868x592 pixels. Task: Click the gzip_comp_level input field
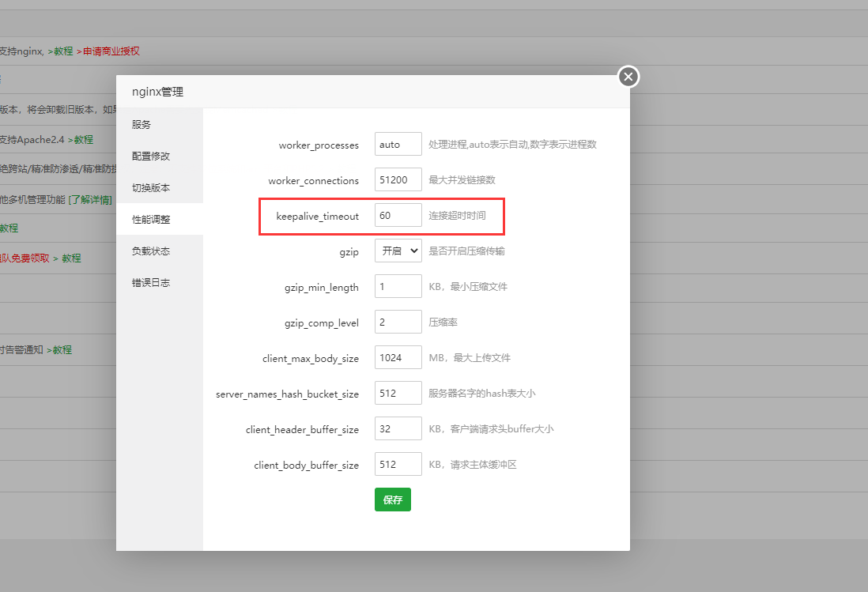398,322
